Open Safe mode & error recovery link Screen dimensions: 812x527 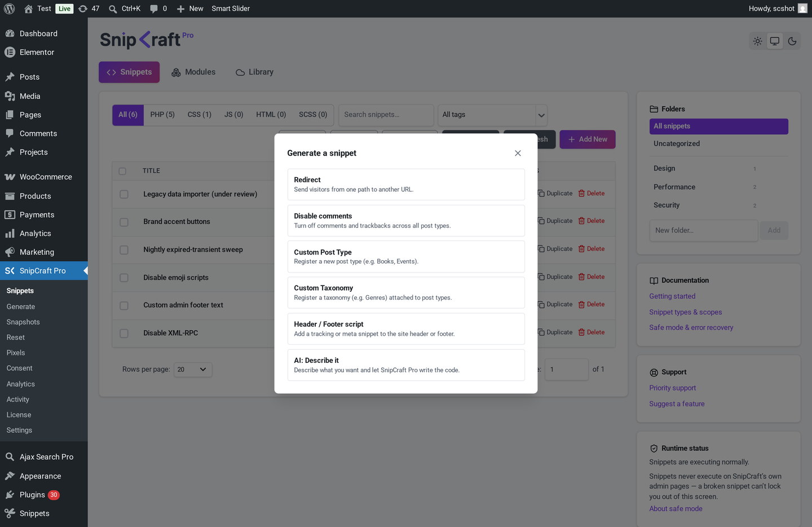[x=691, y=328]
